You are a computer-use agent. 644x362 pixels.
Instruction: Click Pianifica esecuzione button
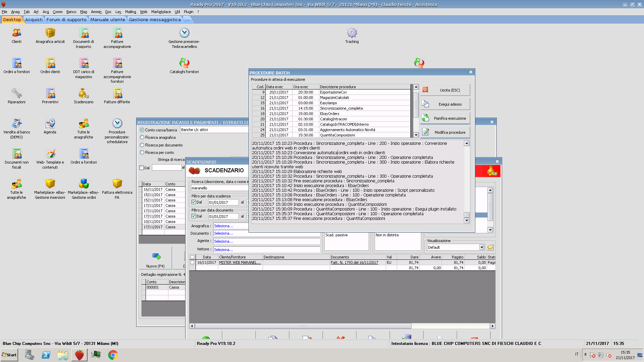pos(445,118)
